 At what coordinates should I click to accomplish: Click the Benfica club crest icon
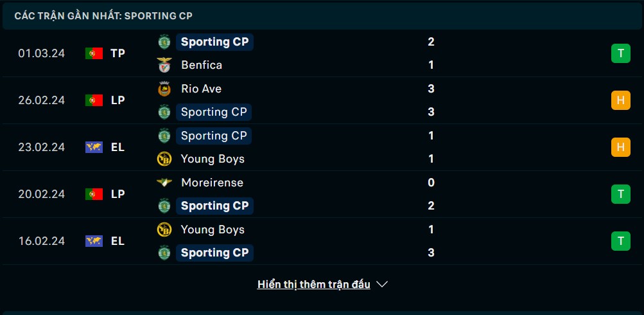164,65
